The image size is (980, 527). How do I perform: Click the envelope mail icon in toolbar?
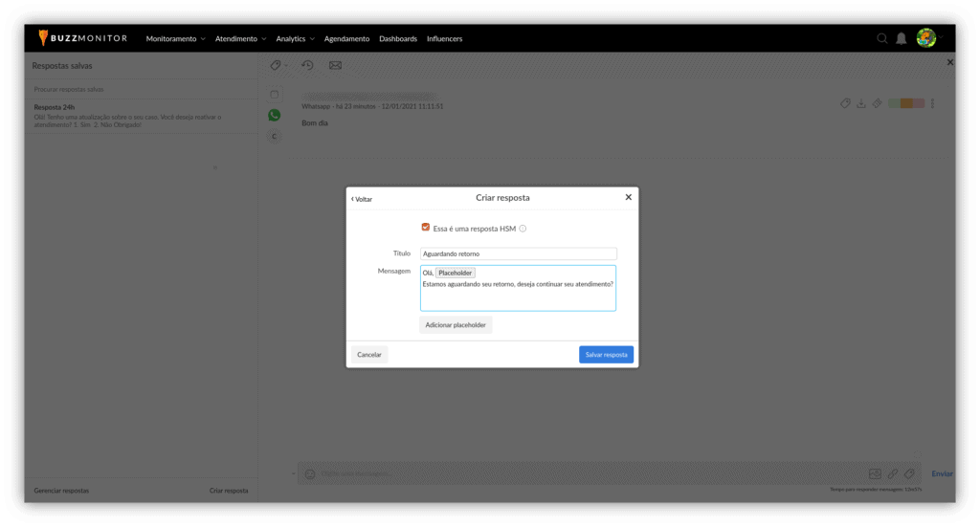click(335, 65)
